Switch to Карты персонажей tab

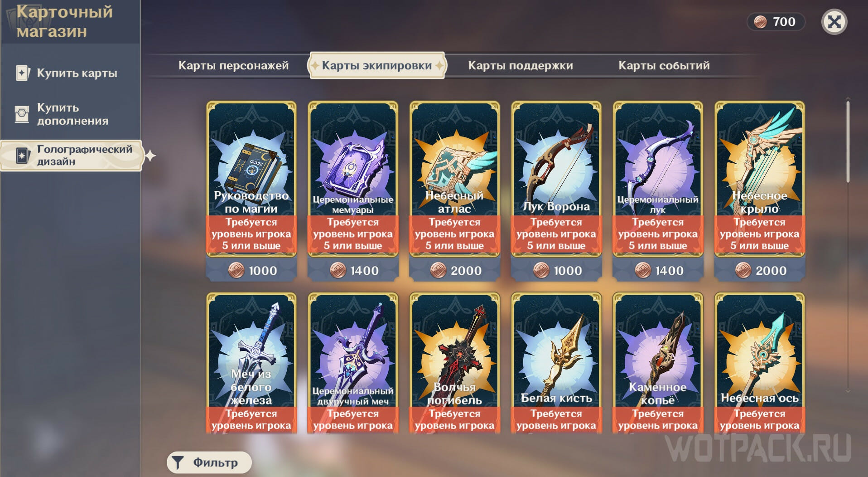pyautogui.click(x=233, y=65)
